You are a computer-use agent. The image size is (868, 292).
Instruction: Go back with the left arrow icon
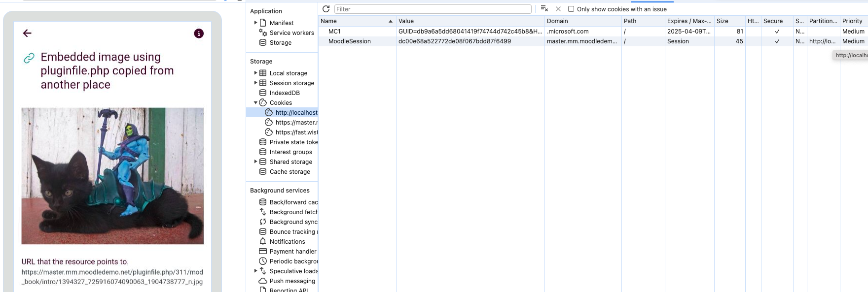pos(27,33)
